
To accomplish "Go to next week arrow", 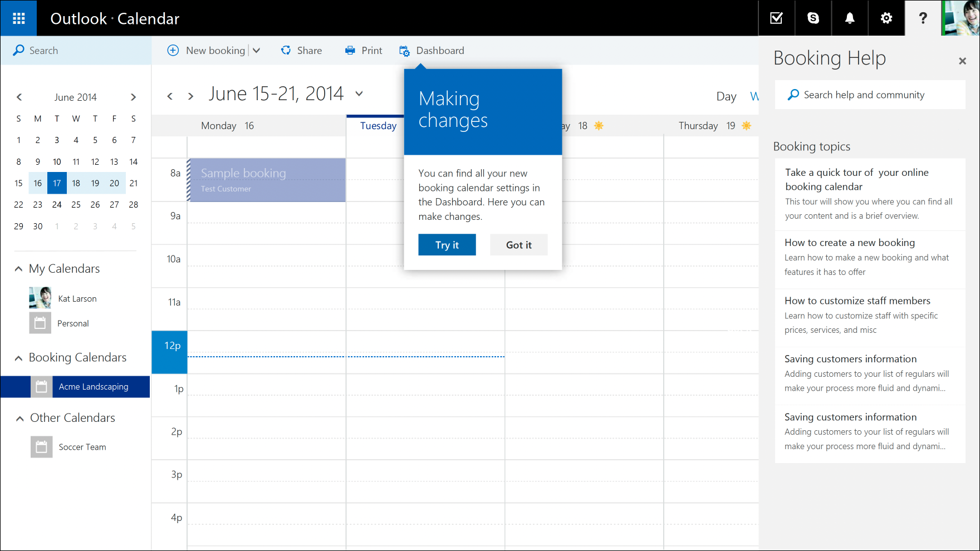I will click(x=190, y=96).
